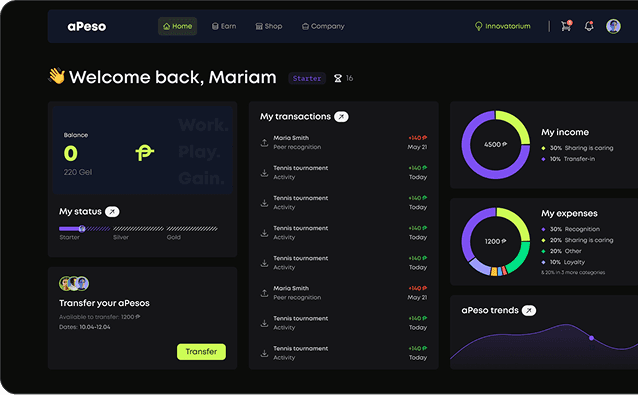The width and height of the screenshot is (638, 395).
Task: Click the '30% Sharing is caring' income legend
Action: [x=577, y=148]
